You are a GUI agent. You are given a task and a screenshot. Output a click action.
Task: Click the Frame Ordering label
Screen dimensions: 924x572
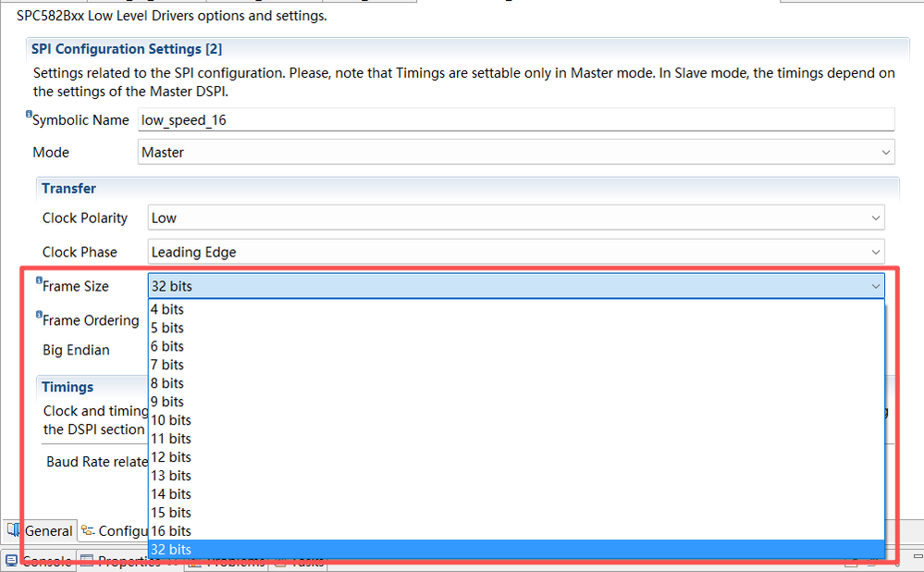click(91, 320)
